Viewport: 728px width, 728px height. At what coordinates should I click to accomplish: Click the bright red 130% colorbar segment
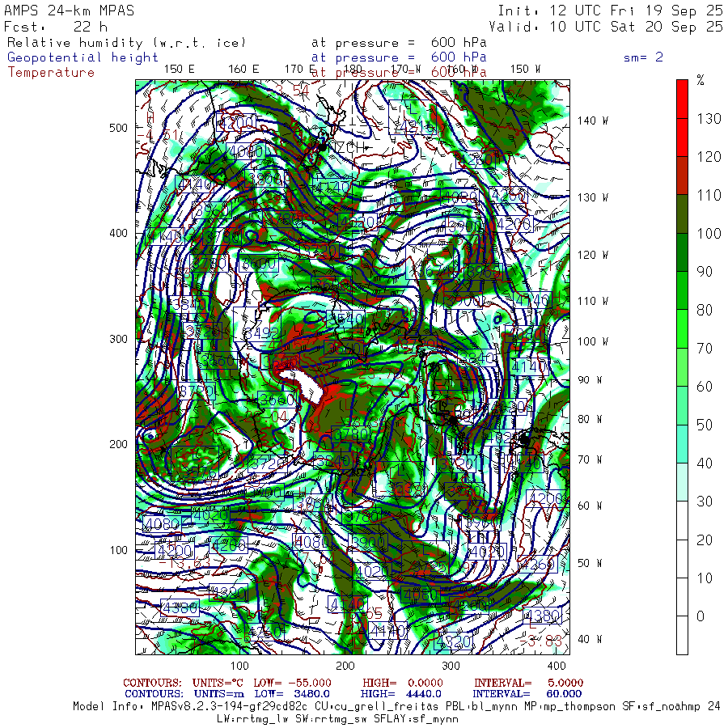pyautogui.click(x=682, y=99)
